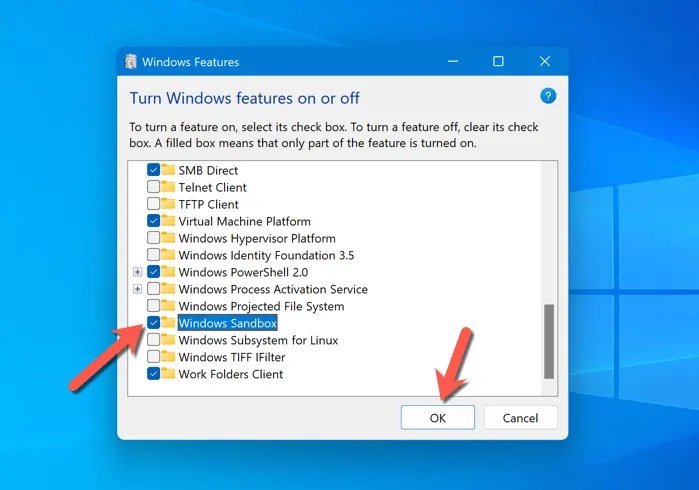Image resolution: width=699 pixels, height=490 pixels.
Task: Click the Windows Projected File System folder icon
Action: pos(168,305)
